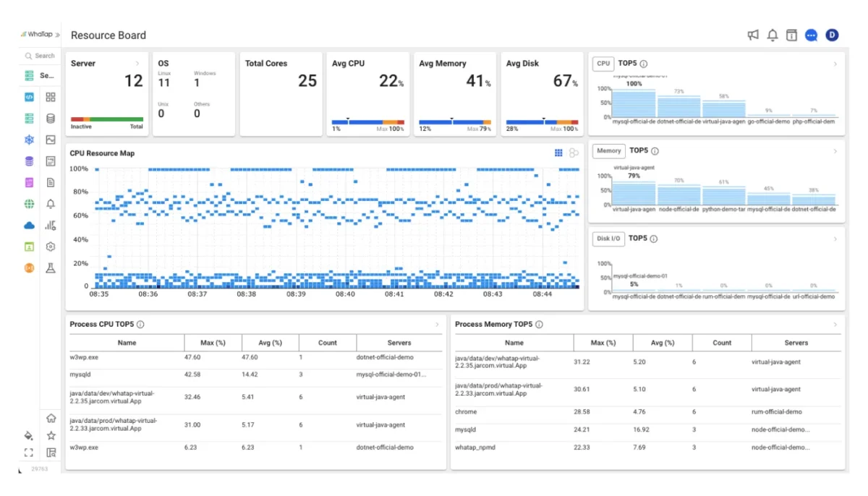The image size is (868, 496).
Task: Open the flask experiment icon in sidebar
Action: 51,268
